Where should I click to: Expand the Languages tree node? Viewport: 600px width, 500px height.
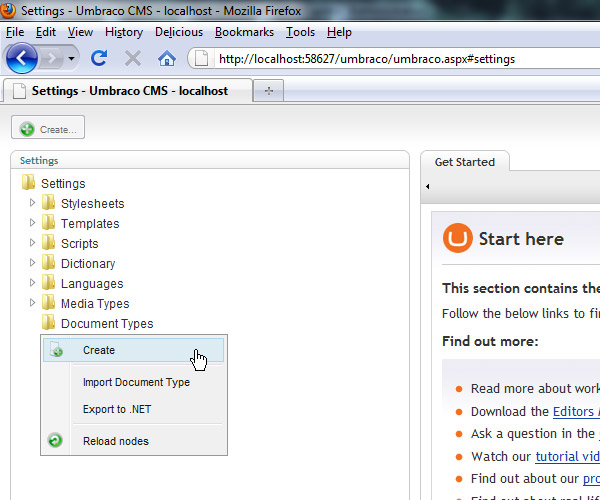[x=33, y=283]
